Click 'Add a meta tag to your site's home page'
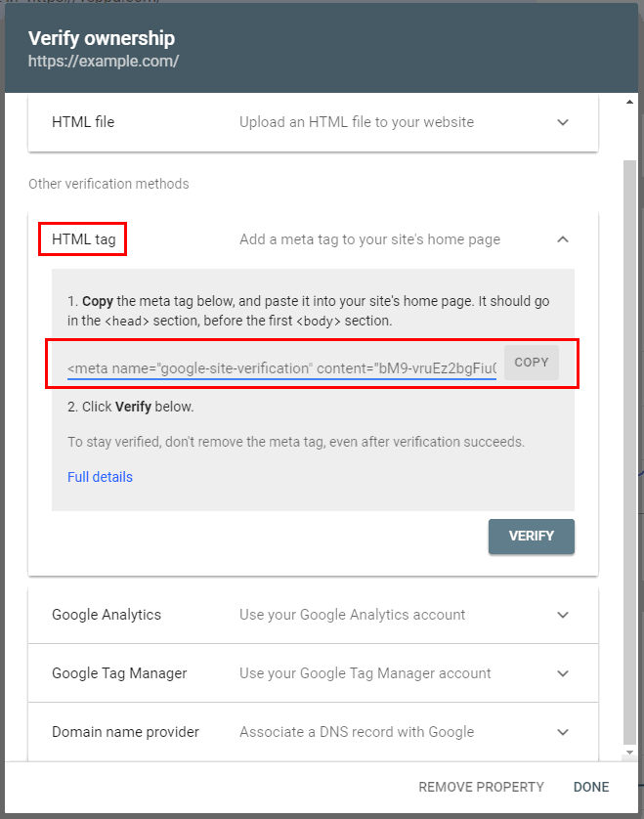Image resolution: width=644 pixels, height=819 pixels. click(x=369, y=239)
